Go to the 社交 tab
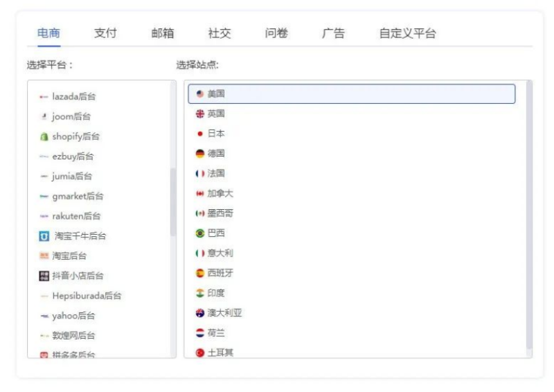The image size is (554, 392). click(x=220, y=33)
